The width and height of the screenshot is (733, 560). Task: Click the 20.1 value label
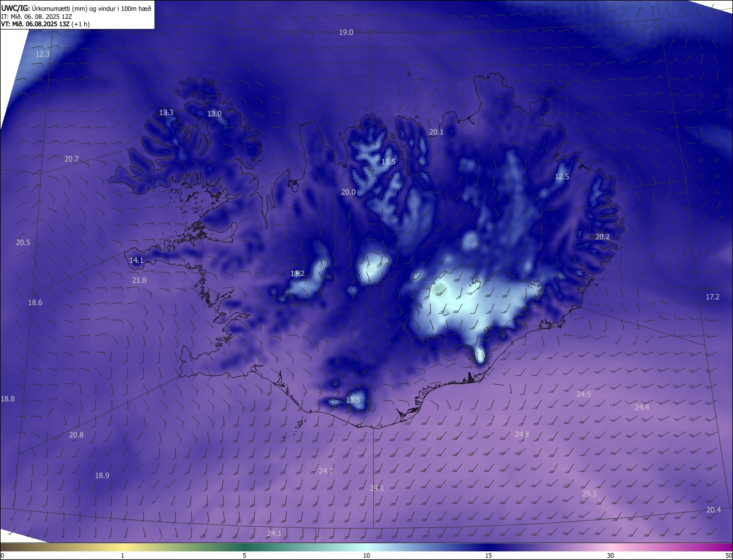pos(436,132)
